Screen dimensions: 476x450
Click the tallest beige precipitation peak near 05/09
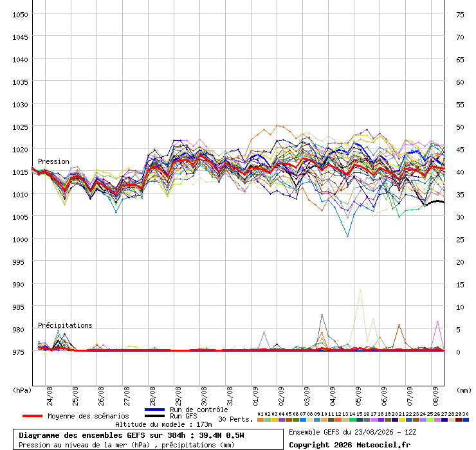pyautogui.click(x=360, y=291)
